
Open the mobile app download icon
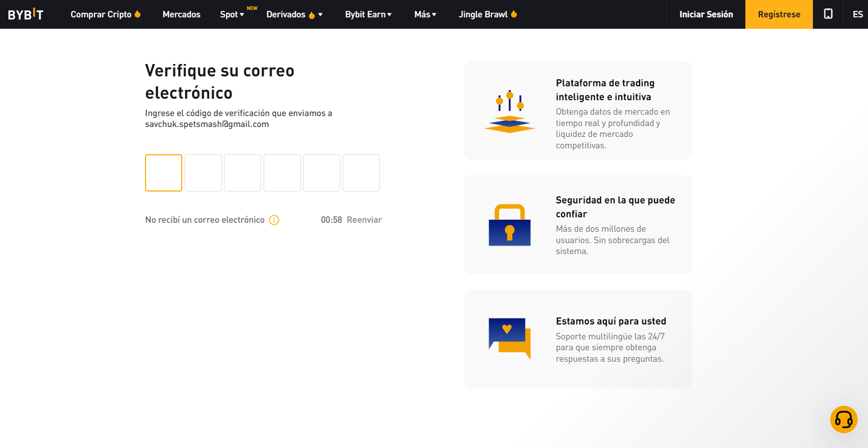[828, 14]
